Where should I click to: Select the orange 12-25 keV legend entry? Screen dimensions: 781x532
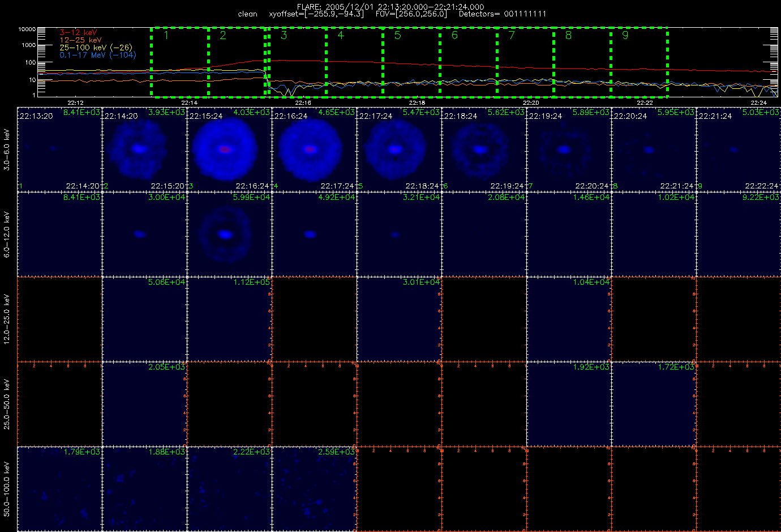click(x=80, y=40)
